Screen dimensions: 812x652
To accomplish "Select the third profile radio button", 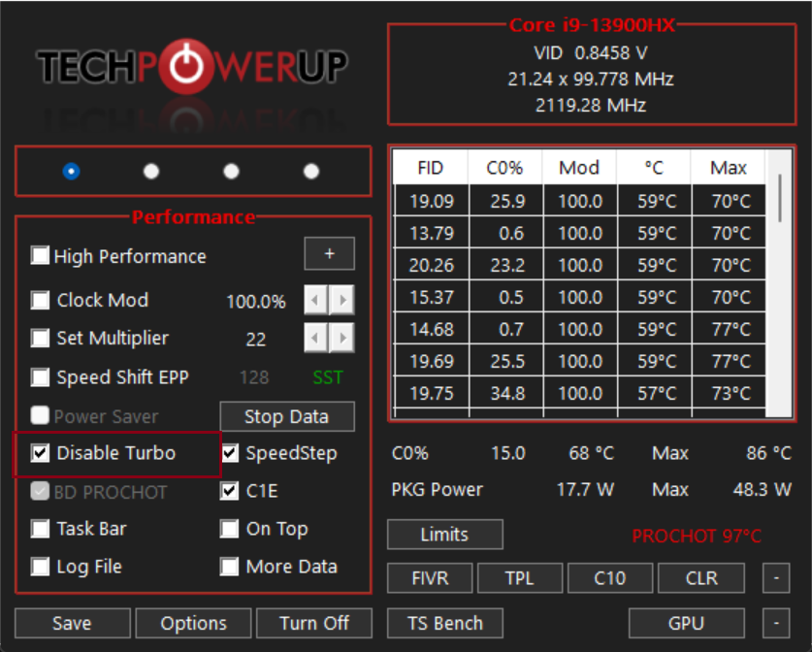I will [x=231, y=171].
